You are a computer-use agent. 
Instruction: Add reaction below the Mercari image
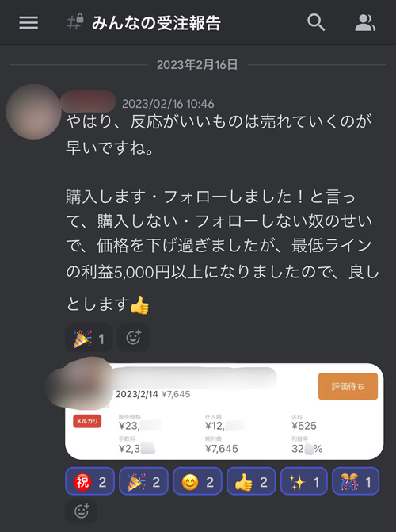pyautogui.click(x=82, y=511)
